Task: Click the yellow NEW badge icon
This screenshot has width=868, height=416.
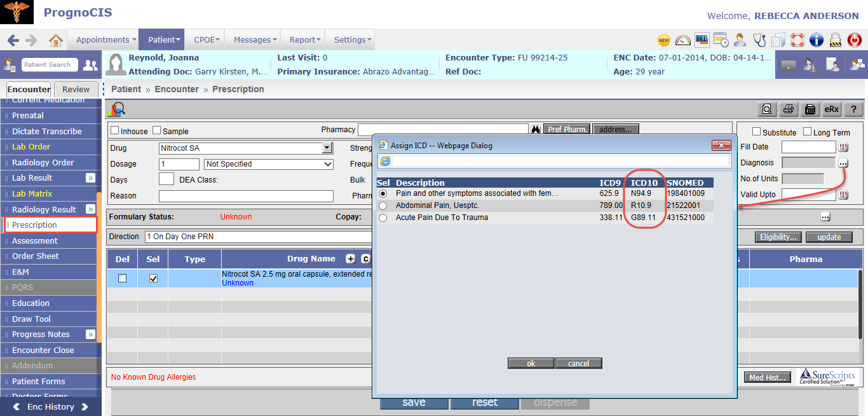Action: 664,40
